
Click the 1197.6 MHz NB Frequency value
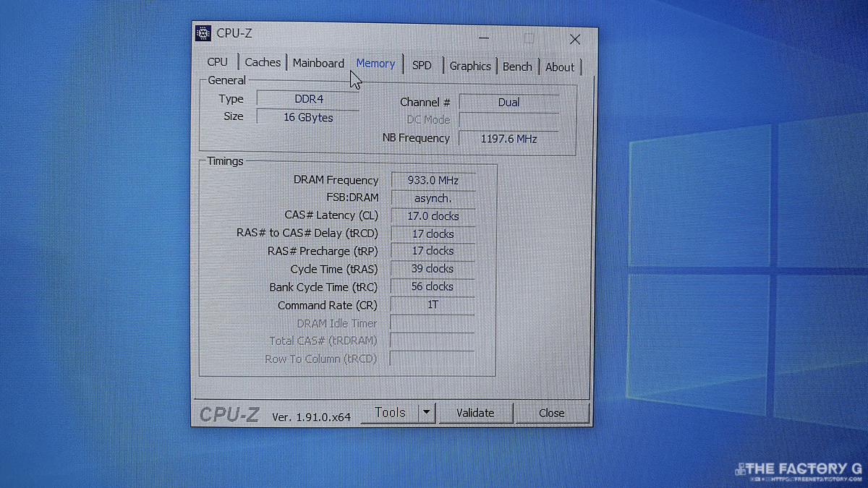(509, 139)
